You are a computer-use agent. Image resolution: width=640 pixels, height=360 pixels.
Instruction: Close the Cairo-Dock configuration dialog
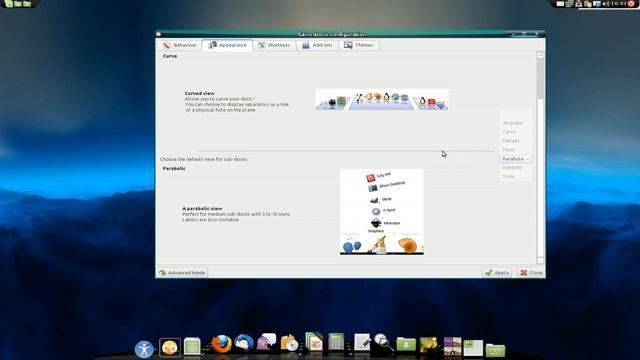click(531, 273)
